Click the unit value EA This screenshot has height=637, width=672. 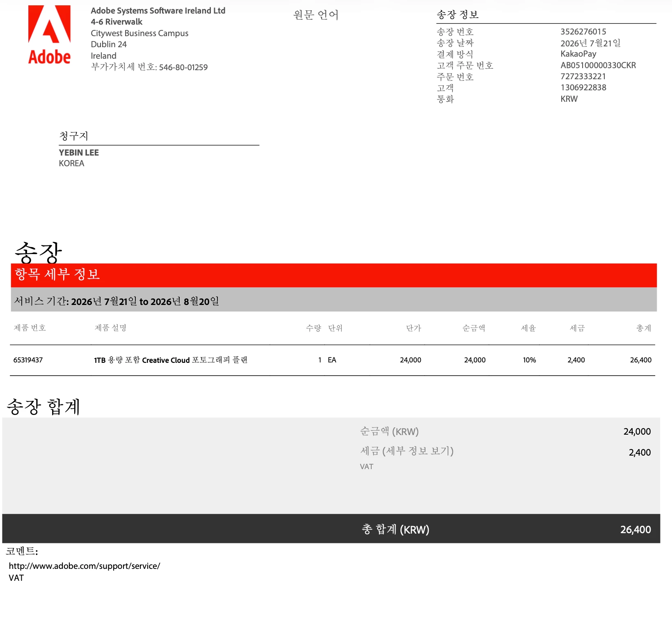pyautogui.click(x=332, y=360)
